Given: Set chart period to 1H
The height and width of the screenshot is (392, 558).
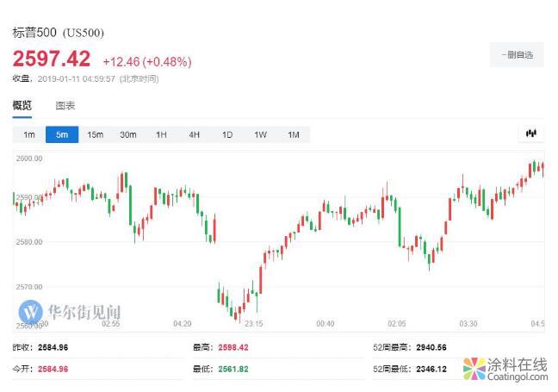Looking at the screenshot, I should pos(161,134).
